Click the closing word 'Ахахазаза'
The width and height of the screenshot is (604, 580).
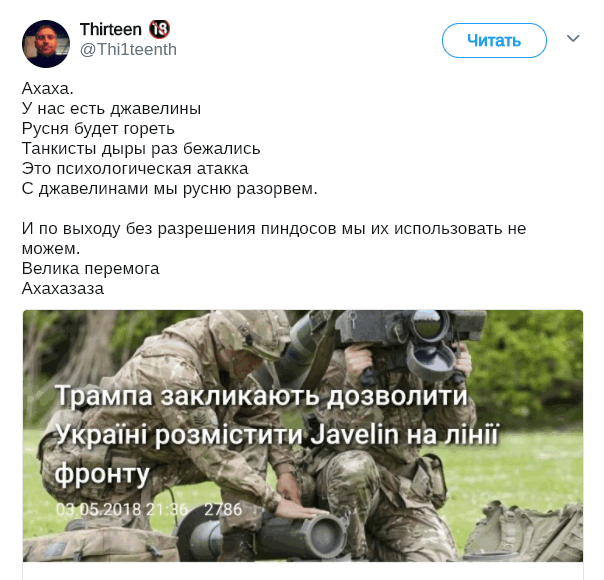63,288
